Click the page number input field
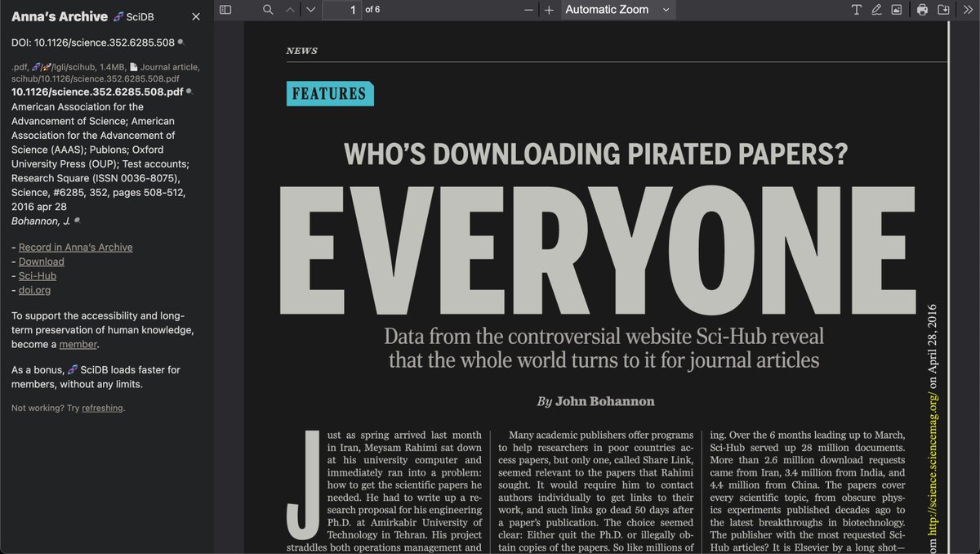This screenshot has height=554, width=980. [342, 10]
